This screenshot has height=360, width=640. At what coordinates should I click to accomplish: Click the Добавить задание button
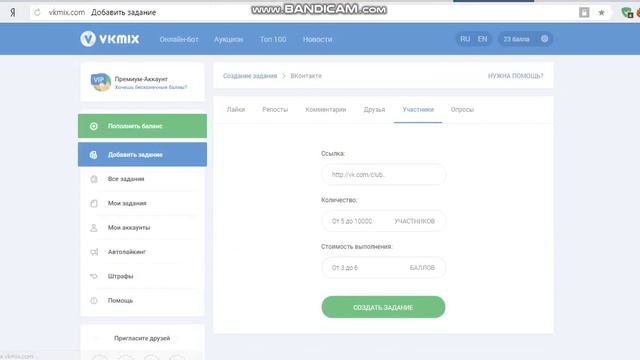142,154
